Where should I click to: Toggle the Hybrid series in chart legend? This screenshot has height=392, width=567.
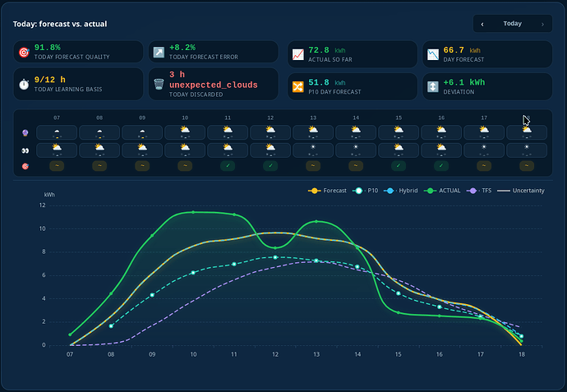tap(401, 191)
